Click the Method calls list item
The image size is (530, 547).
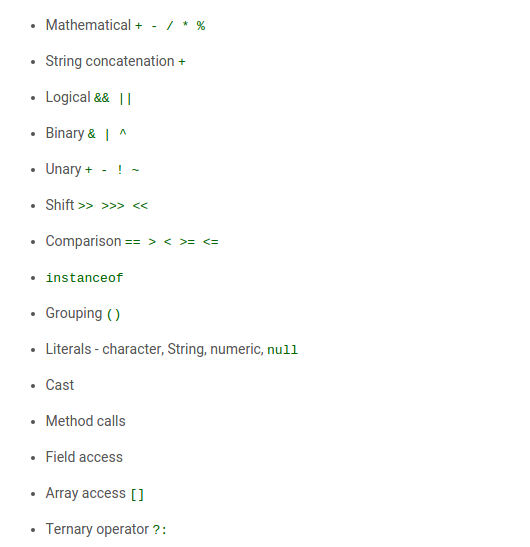pyautogui.click(x=85, y=421)
